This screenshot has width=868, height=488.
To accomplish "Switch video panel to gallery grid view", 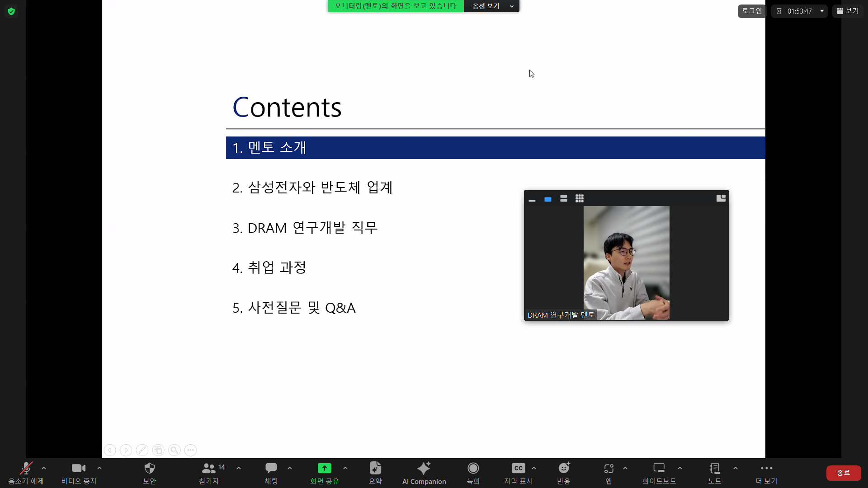I will coord(579,198).
